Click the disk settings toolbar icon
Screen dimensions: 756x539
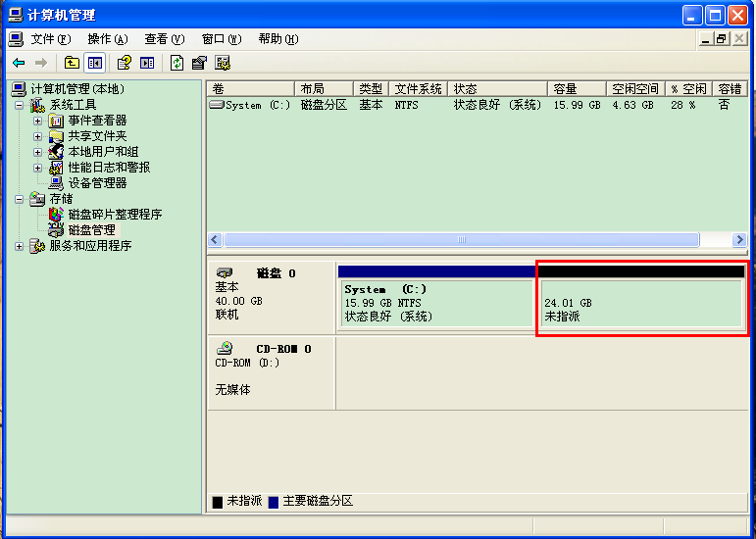(223, 63)
